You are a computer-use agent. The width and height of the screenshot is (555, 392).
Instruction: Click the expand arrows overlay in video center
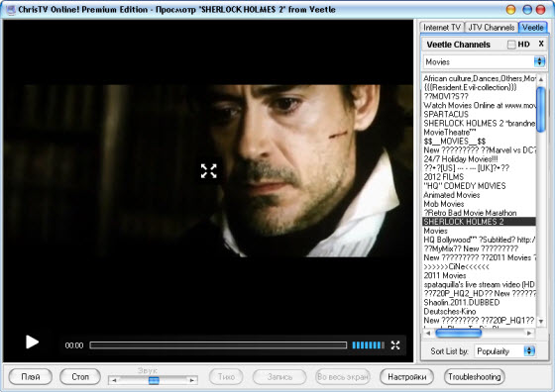(208, 171)
